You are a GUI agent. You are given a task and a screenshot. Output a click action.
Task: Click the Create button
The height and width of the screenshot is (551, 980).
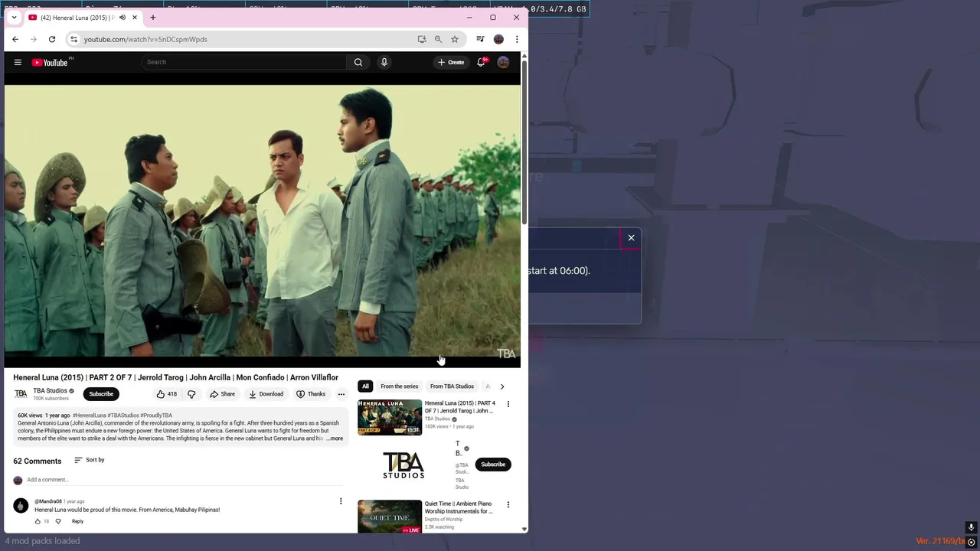[451, 62]
